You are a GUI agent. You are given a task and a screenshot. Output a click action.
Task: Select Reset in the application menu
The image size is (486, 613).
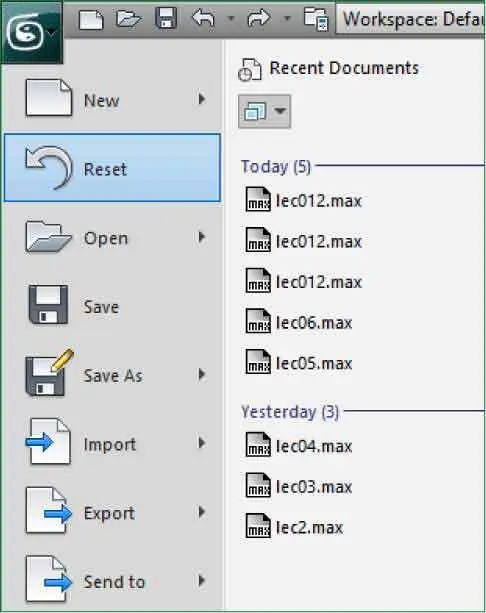pyautogui.click(x=112, y=168)
